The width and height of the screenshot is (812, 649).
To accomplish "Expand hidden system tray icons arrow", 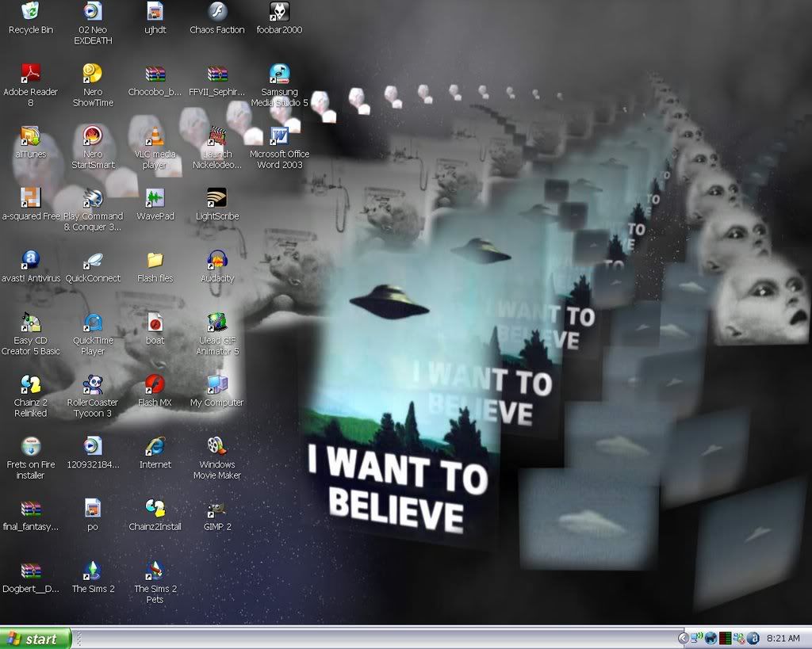I will point(684,639).
